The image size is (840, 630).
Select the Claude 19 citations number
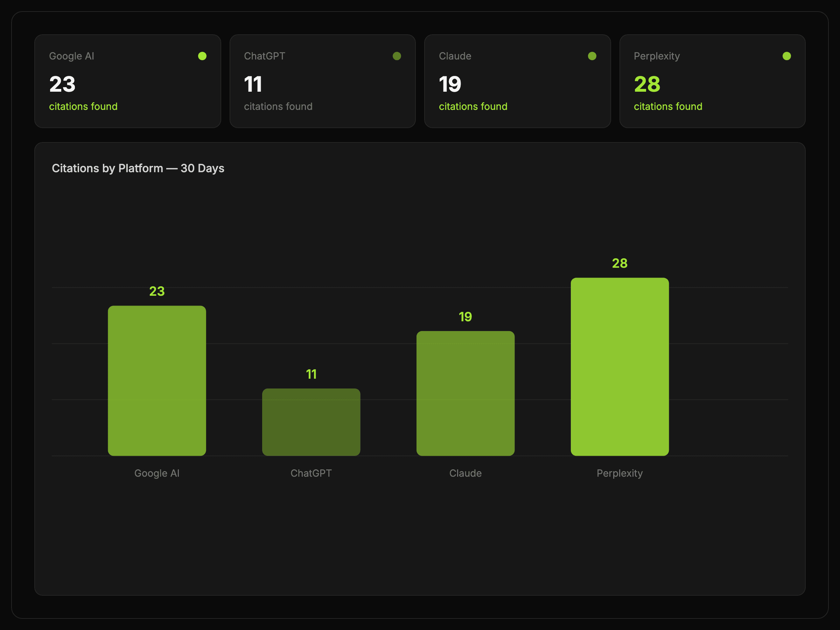pyautogui.click(x=450, y=84)
